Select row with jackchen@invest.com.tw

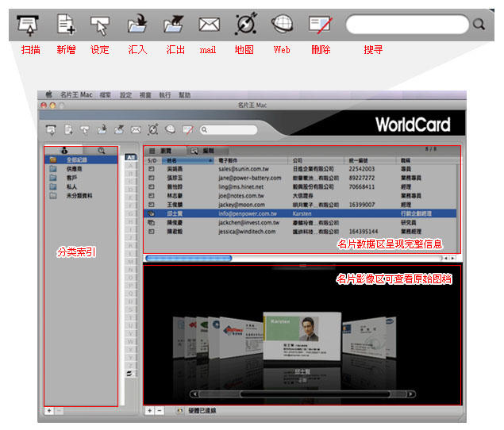[300, 222]
